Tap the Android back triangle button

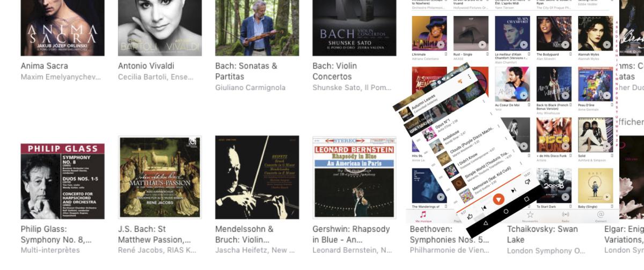point(485,223)
